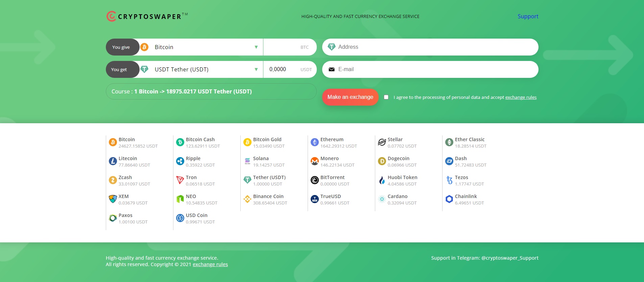Viewport: 644px width, 282px height.
Task: Click the TrueUSD icon
Action: [315, 199]
